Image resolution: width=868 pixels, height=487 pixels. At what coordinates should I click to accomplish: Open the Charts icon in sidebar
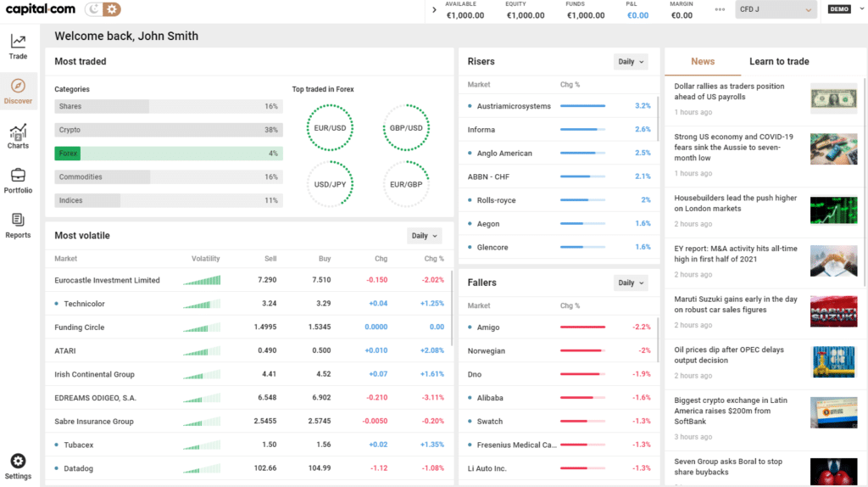coord(18,135)
